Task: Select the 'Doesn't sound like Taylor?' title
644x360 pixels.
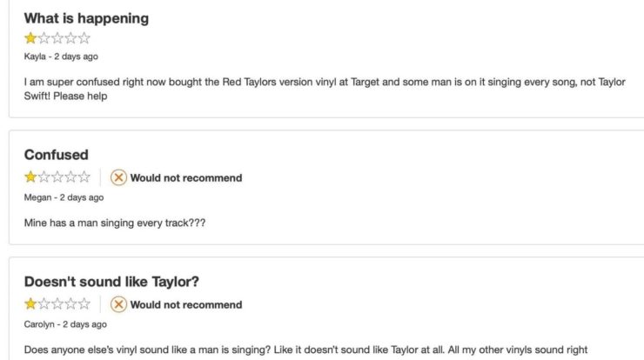Action: tap(111, 282)
